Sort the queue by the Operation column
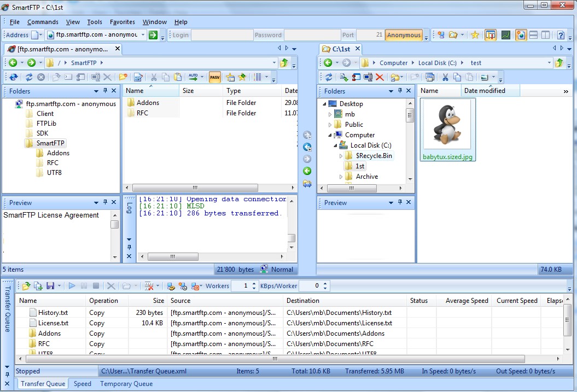The width and height of the screenshot is (577, 392). click(x=107, y=301)
